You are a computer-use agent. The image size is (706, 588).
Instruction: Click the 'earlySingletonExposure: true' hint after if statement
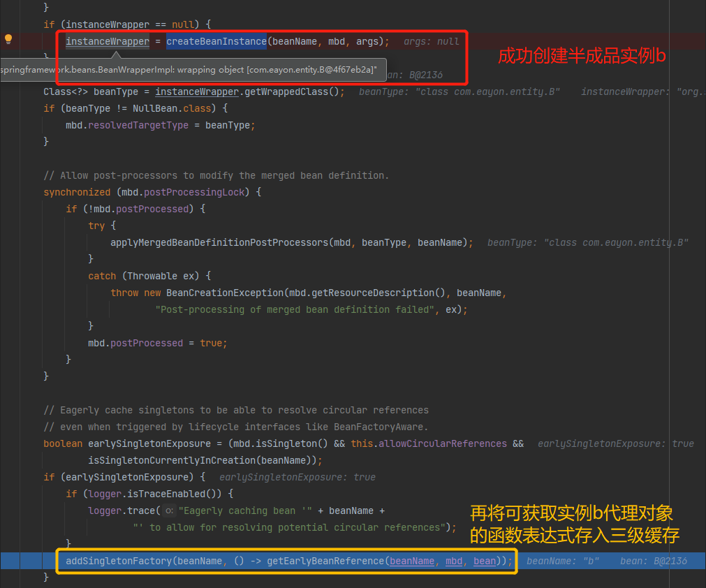(297, 477)
